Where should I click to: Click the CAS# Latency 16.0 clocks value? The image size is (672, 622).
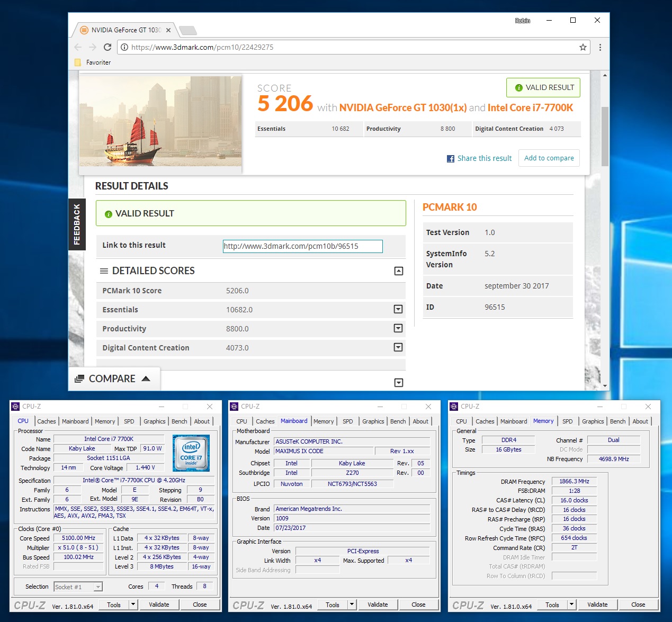pyautogui.click(x=574, y=500)
